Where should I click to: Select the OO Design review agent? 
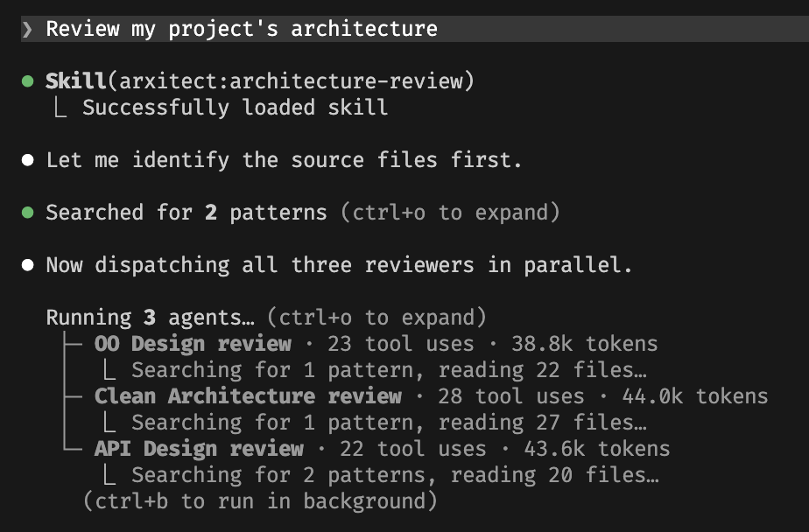point(193,344)
